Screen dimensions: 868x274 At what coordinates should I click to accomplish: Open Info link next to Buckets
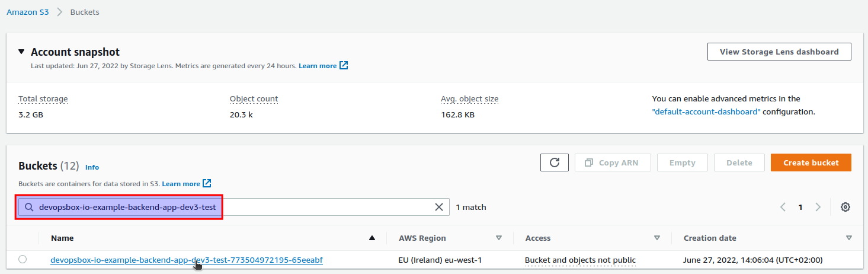pyautogui.click(x=92, y=167)
